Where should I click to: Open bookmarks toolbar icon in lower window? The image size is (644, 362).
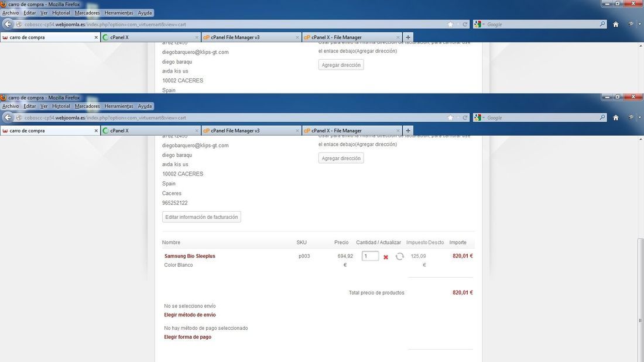coord(631,118)
